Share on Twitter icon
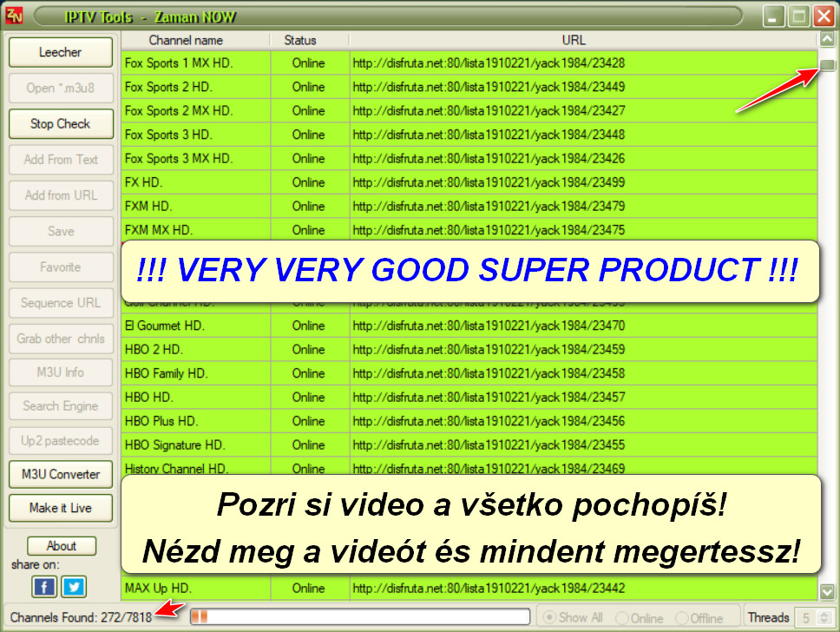Screen dimensions: 840x632 tap(74, 587)
